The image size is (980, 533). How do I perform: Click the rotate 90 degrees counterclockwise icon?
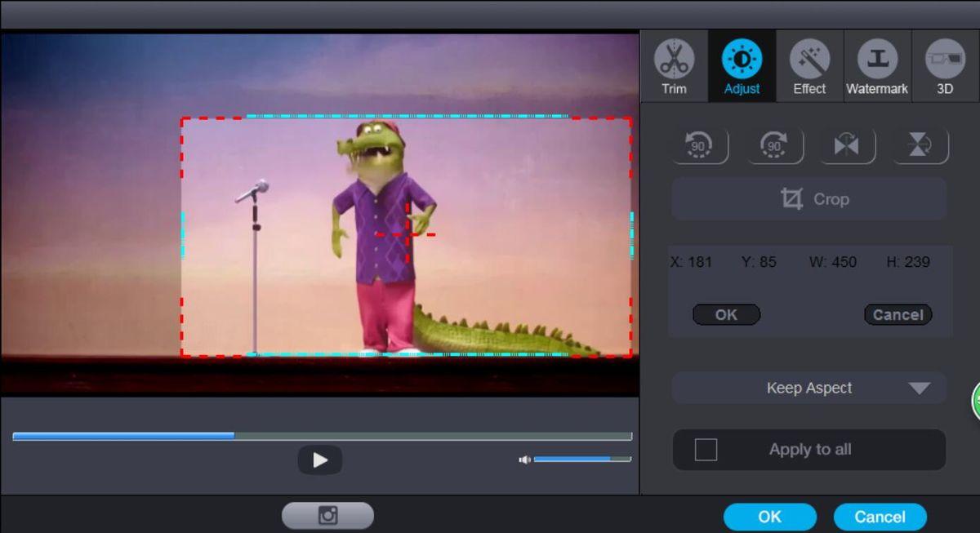[x=698, y=146]
